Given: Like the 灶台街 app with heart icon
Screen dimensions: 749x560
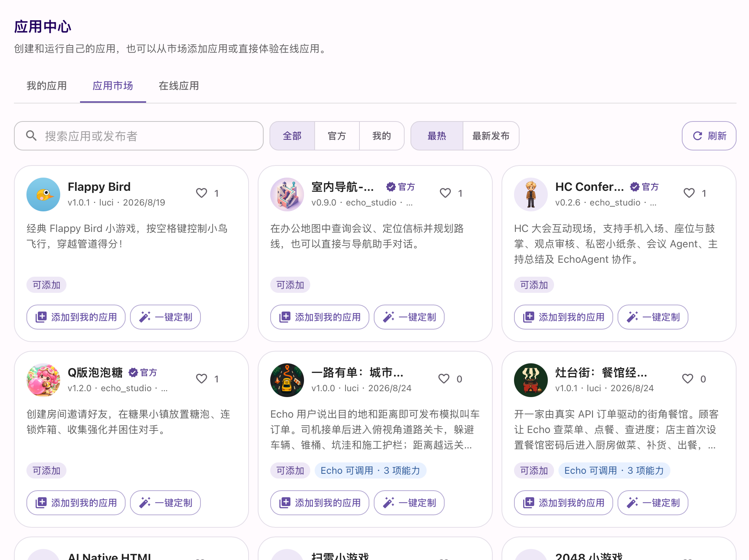Looking at the screenshot, I should click(688, 379).
